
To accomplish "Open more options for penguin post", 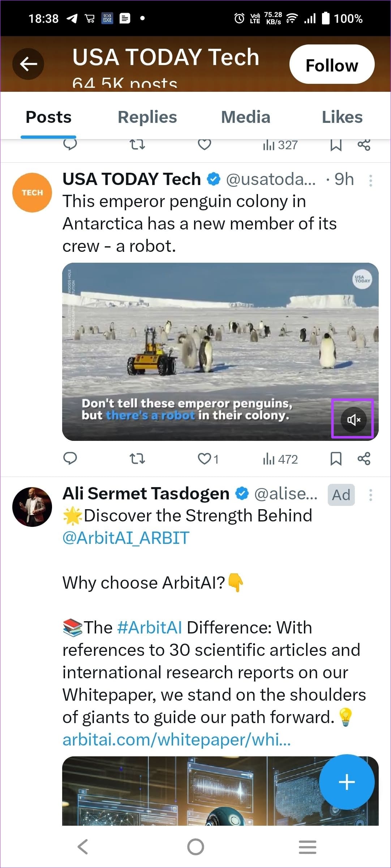I will [370, 180].
